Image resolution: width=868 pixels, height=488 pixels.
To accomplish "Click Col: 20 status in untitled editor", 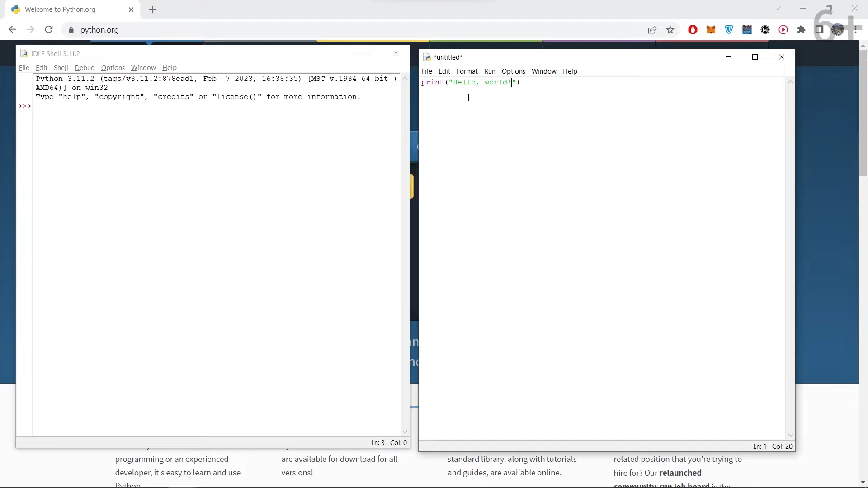I will [782, 446].
